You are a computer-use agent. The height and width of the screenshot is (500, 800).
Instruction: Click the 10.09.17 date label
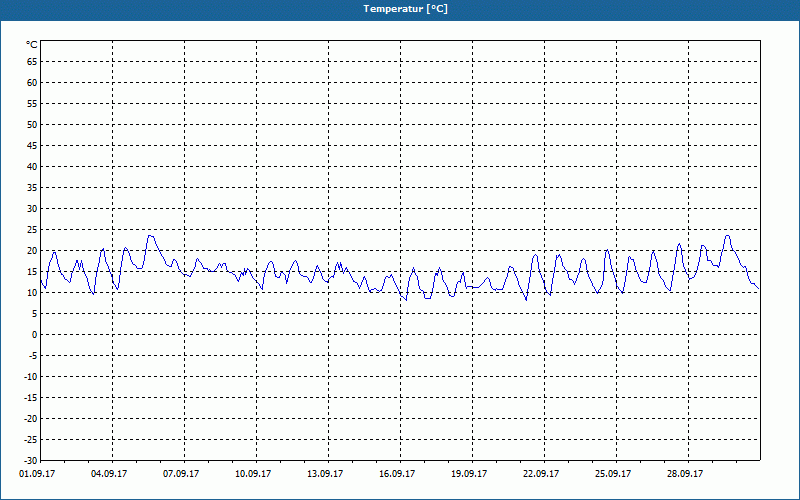(253, 474)
